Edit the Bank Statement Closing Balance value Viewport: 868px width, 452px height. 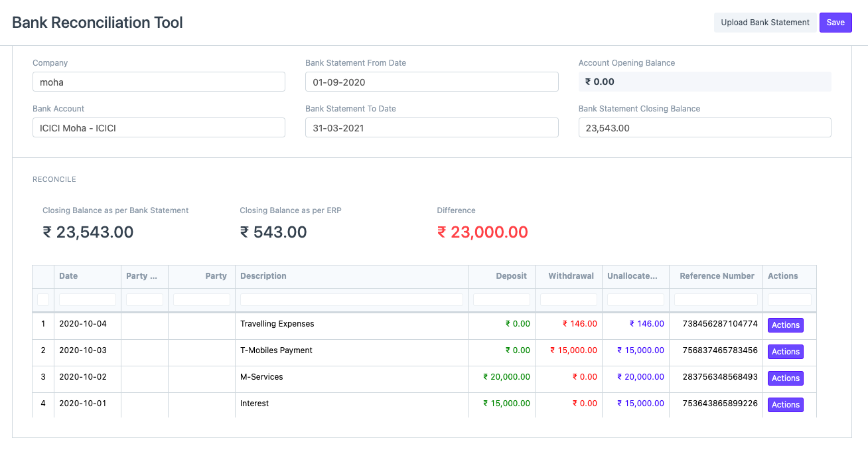pos(705,127)
